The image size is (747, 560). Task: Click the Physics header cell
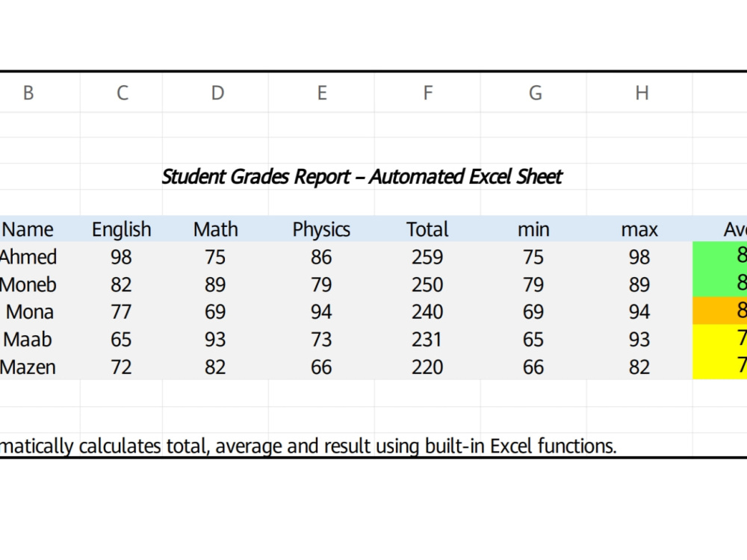pyautogui.click(x=321, y=229)
